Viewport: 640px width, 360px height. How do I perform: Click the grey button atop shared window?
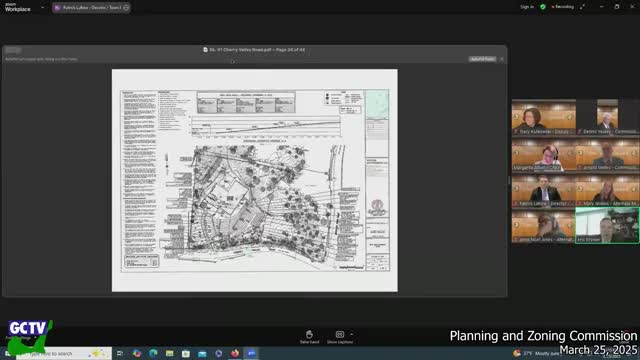pos(13,50)
